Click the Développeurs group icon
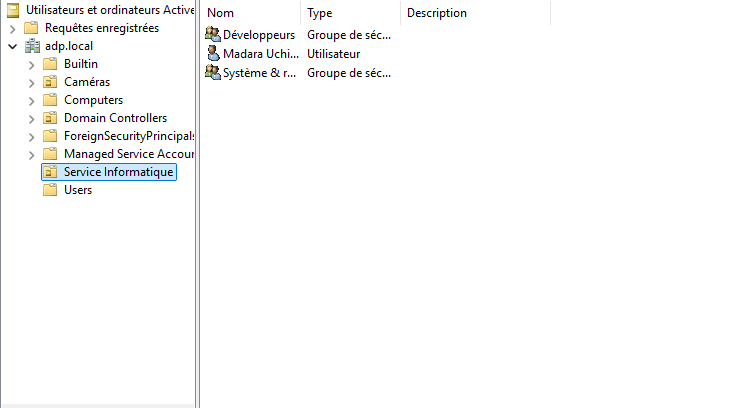The width and height of the screenshot is (751, 408). (x=213, y=34)
